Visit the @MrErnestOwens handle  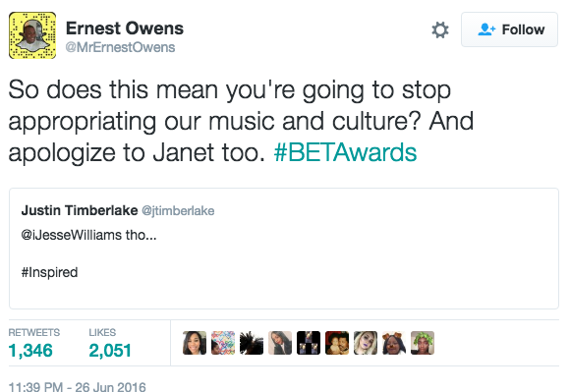click(120, 47)
